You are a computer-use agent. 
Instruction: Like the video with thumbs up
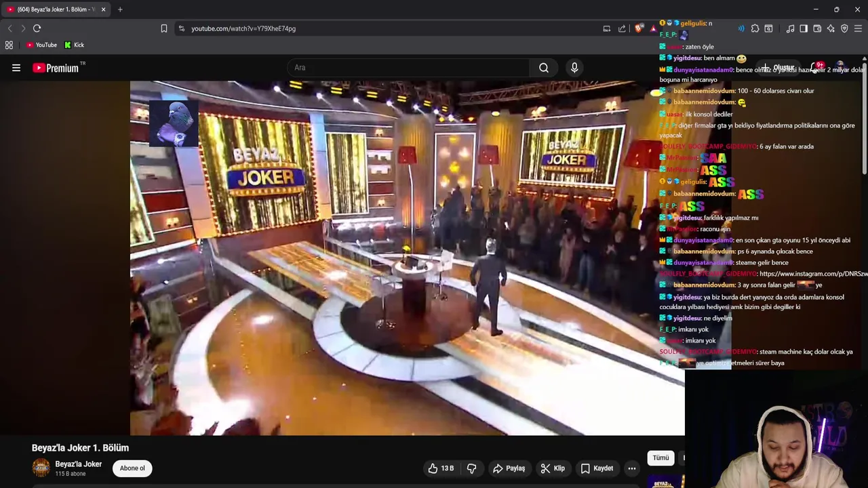[x=440, y=468]
